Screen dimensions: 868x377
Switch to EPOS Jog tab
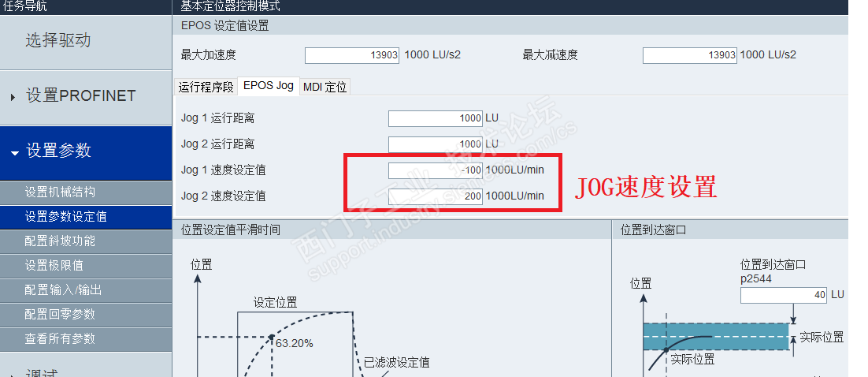(269, 86)
